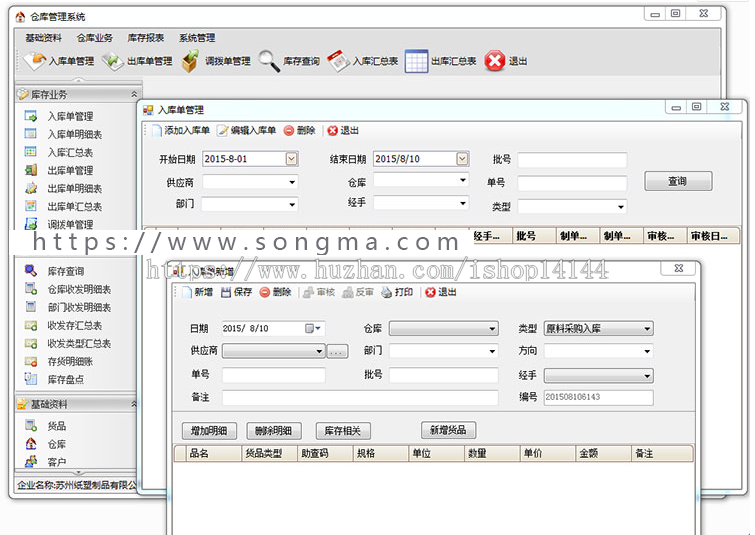This screenshot has width=755, height=535.
Task: Open 调拨单管理 in the main toolbar
Action: (x=216, y=61)
